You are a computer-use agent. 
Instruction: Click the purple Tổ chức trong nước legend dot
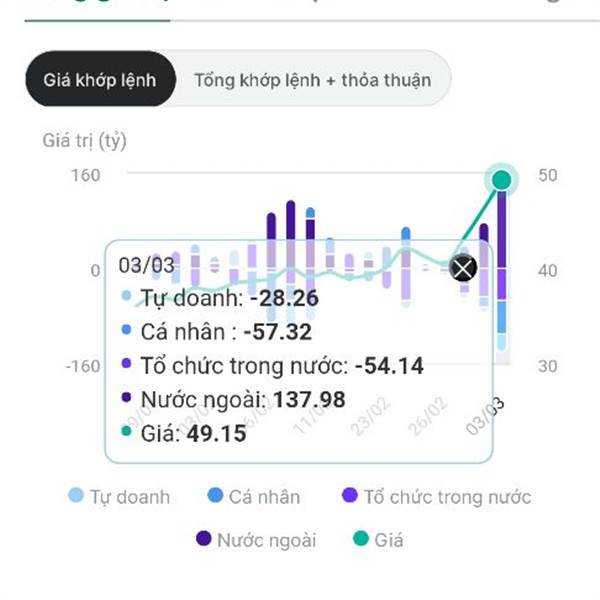[x=350, y=495]
